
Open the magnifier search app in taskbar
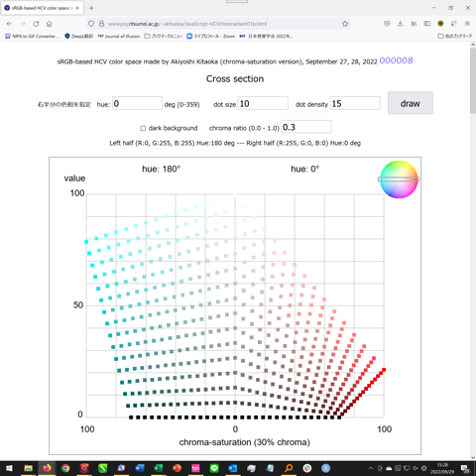289,468
